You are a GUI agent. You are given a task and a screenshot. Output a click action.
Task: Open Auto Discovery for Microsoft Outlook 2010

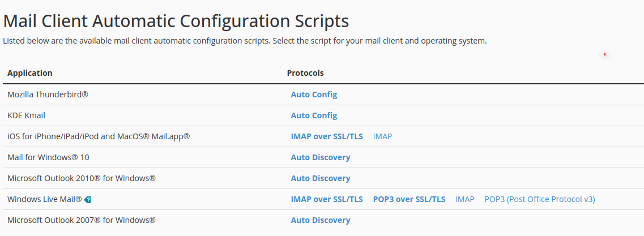[x=321, y=178]
